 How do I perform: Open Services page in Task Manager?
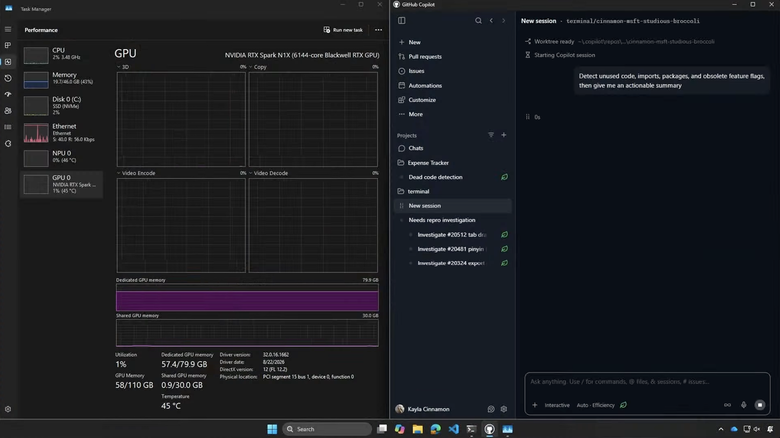(x=8, y=143)
